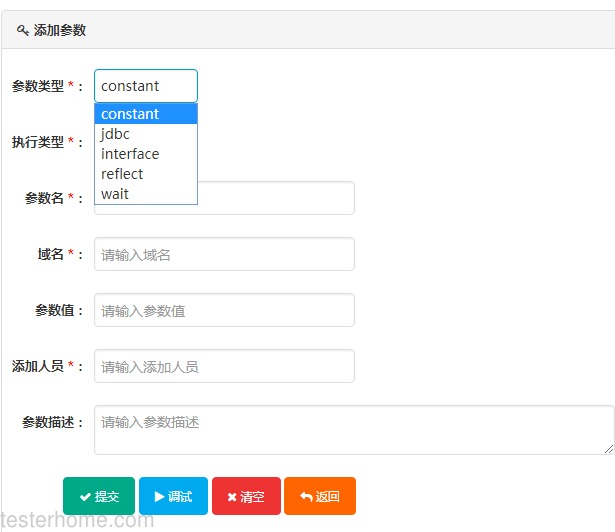Select the constant option in the list

point(146,114)
